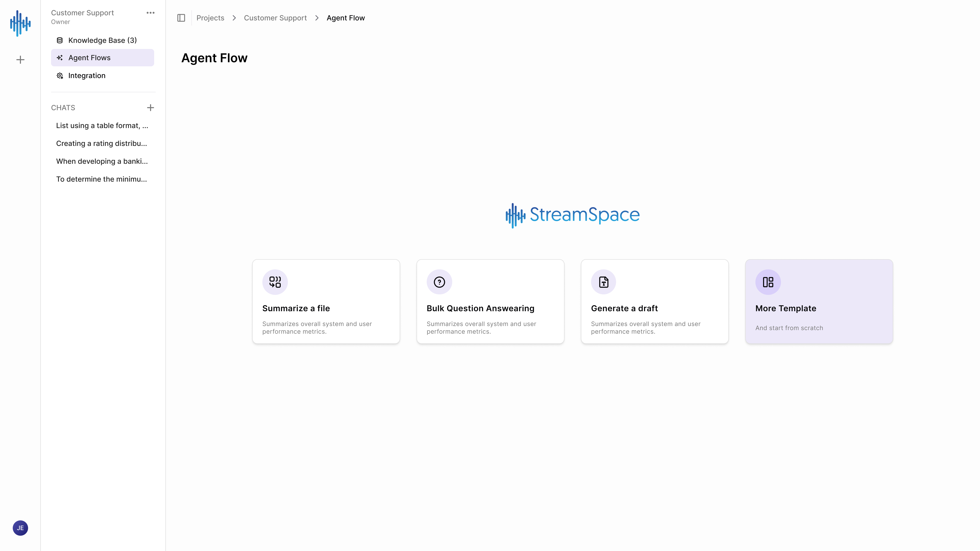980x551 pixels.
Task: Click the chevron after Customer Support breadcrumb
Action: 317,18
